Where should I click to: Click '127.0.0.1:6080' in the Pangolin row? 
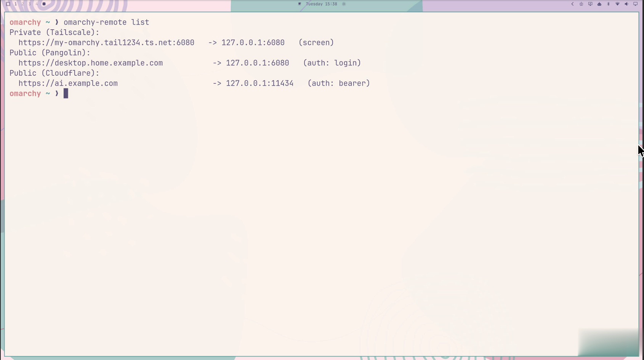coord(258,63)
